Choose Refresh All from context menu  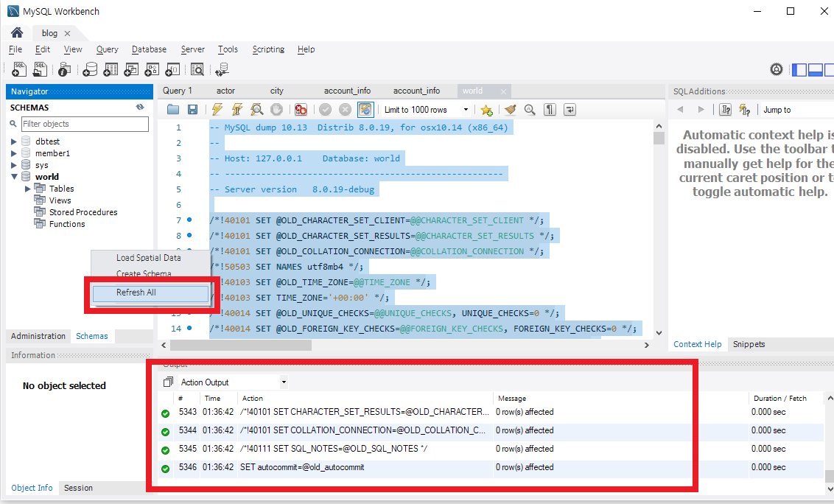click(150, 293)
